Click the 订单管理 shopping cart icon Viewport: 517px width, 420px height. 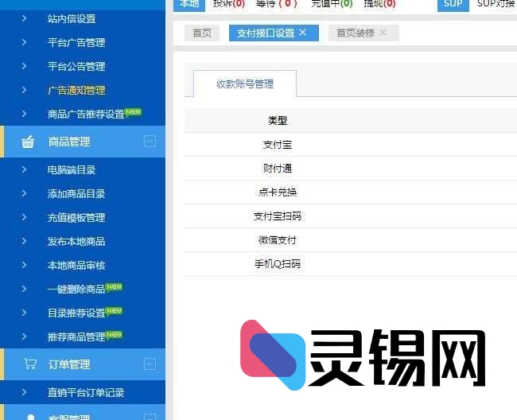point(30,364)
